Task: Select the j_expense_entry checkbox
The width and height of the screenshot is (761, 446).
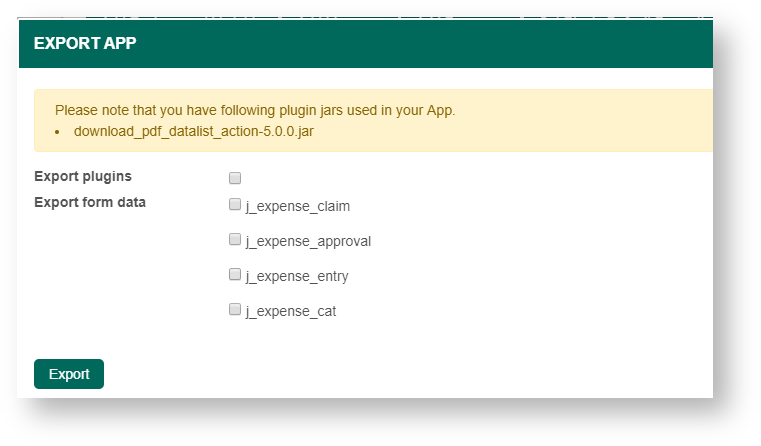Action: coord(235,274)
